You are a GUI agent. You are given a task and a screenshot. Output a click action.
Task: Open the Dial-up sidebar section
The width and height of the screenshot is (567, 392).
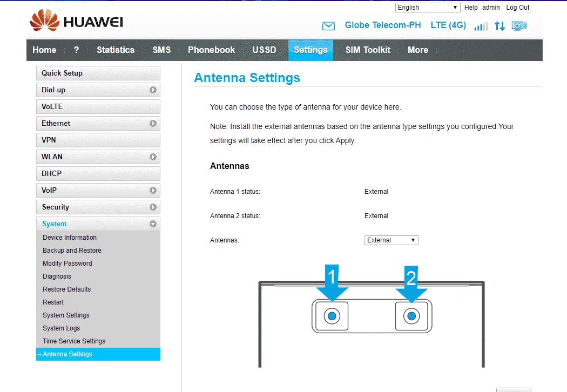click(x=98, y=90)
